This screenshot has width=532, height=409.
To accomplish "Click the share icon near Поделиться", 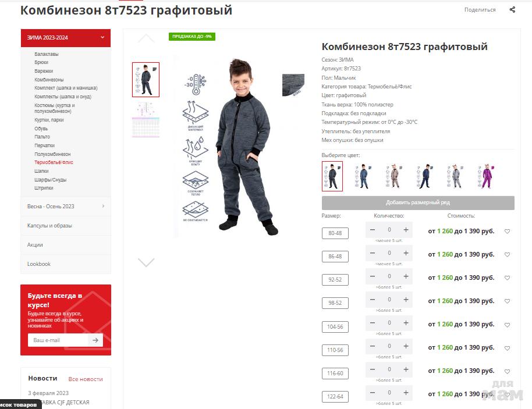I will (512, 9).
